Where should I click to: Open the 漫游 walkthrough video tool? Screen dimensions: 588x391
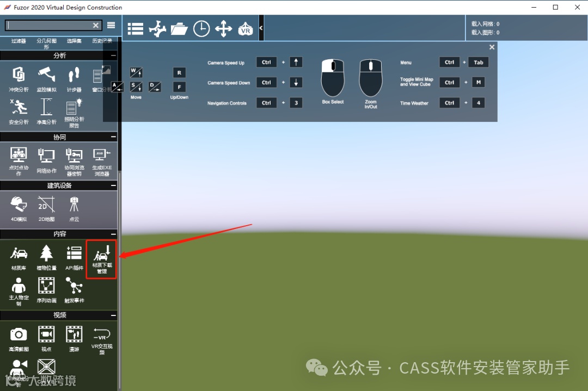click(74, 339)
